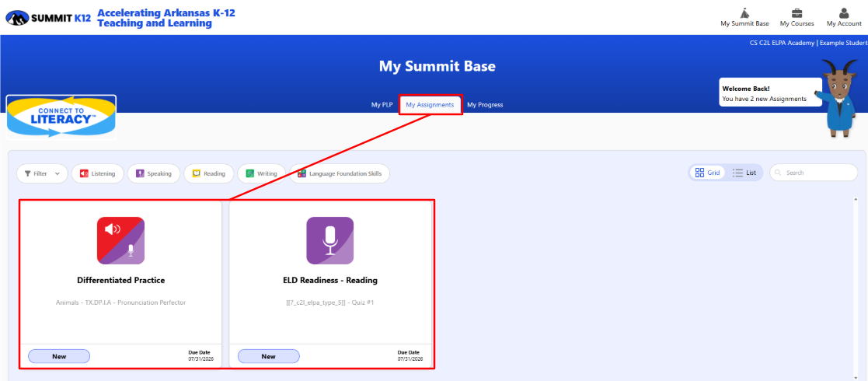Open My Account profile icon
This screenshot has height=381, width=868.
tap(844, 12)
